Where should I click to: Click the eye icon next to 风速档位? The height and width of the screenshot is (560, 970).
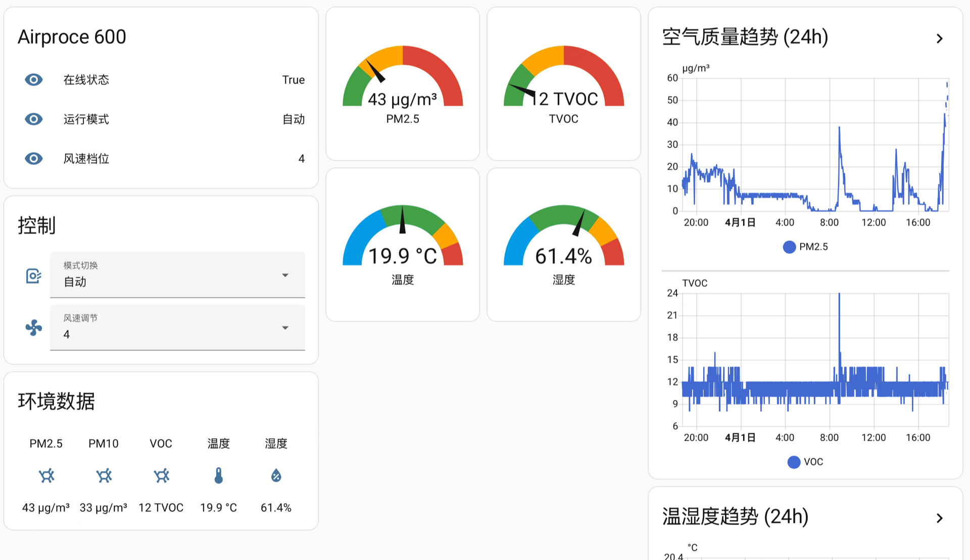tap(33, 159)
